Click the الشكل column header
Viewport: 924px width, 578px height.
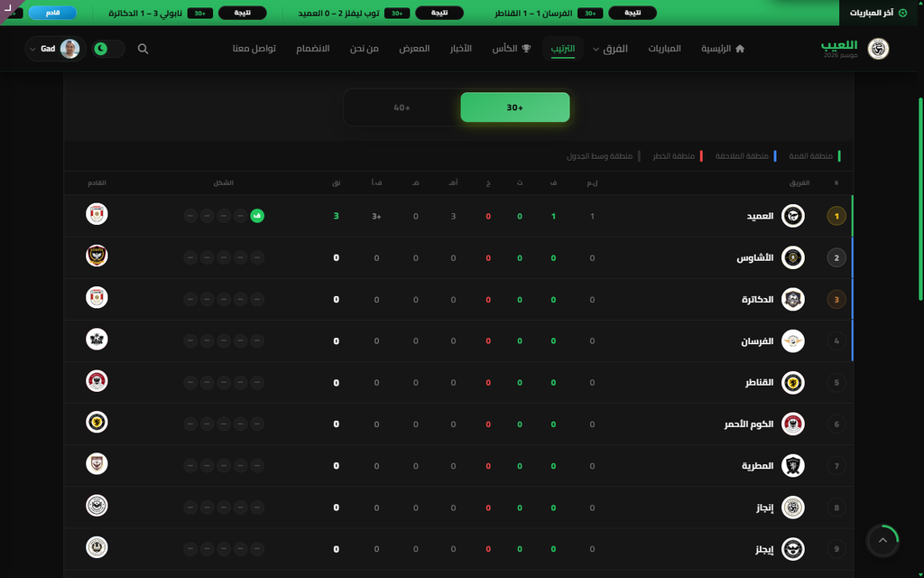click(x=224, y=182)
